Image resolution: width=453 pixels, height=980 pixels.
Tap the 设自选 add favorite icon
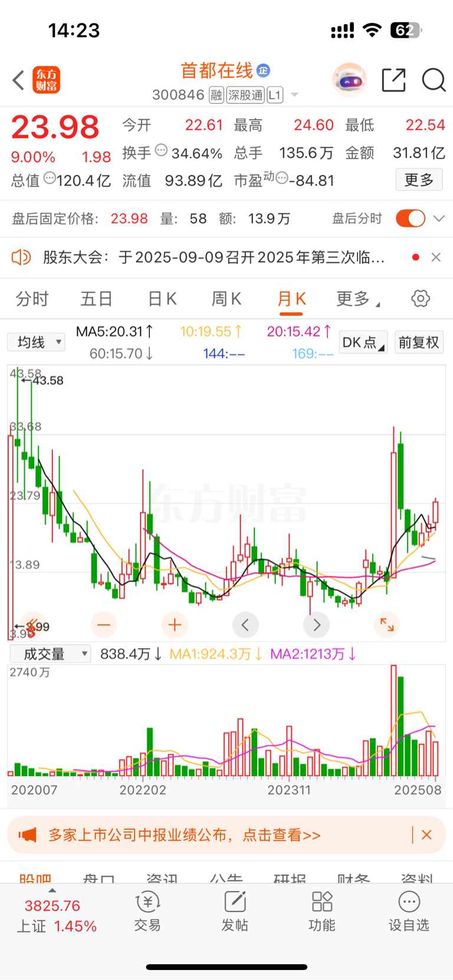tap(409, 911)
